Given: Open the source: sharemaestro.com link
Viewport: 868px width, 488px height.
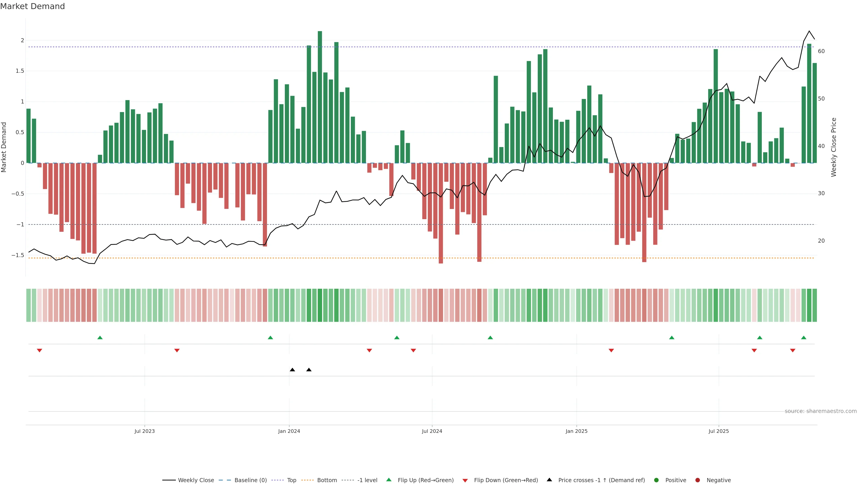Looking at the screenshot, I should 821,411.
